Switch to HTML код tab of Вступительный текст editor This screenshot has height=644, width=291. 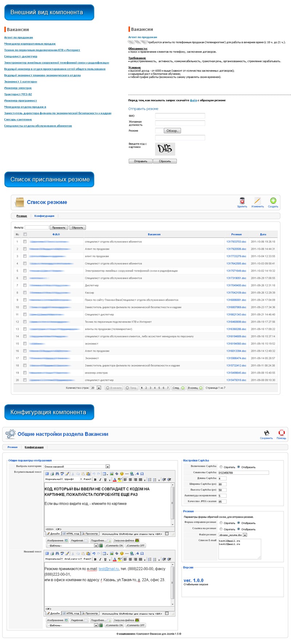click(x=71, y=534)
